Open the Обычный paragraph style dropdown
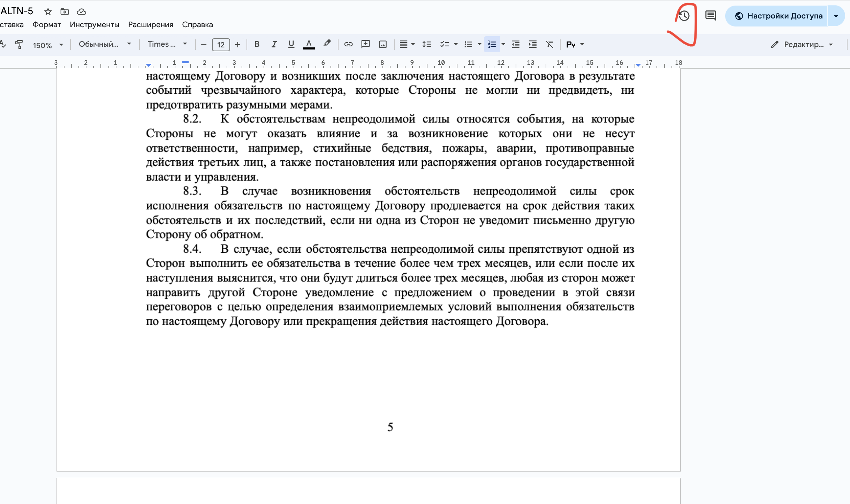 pos(105,44)
